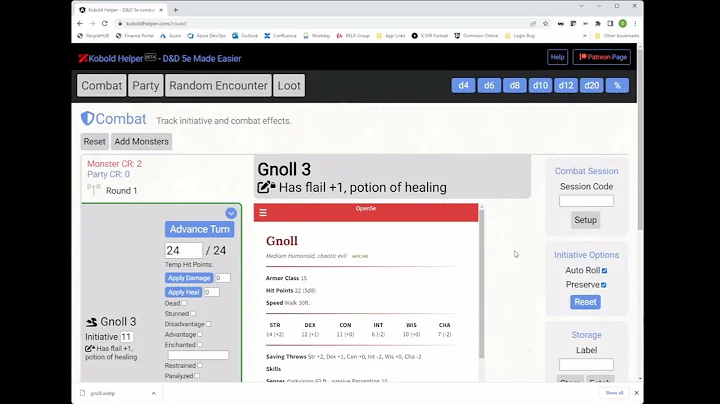720x404 pixels.
Task: Toggle the browser side panel icon
Action: pos(610,23)
